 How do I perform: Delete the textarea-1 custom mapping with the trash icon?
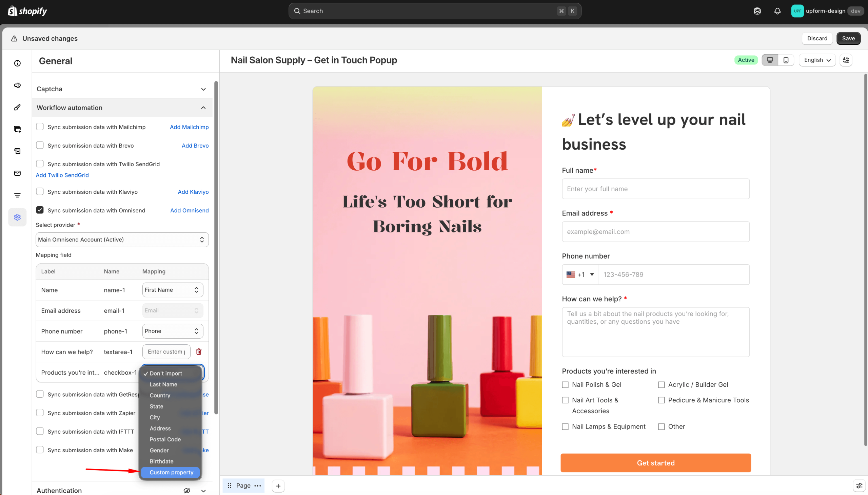[x=199, y=352]
